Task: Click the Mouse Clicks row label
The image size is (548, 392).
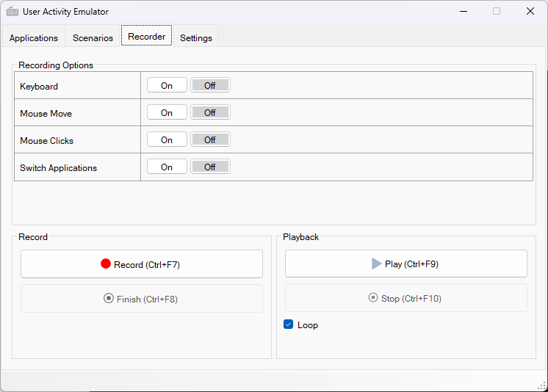Action: (x=46, y=141)
